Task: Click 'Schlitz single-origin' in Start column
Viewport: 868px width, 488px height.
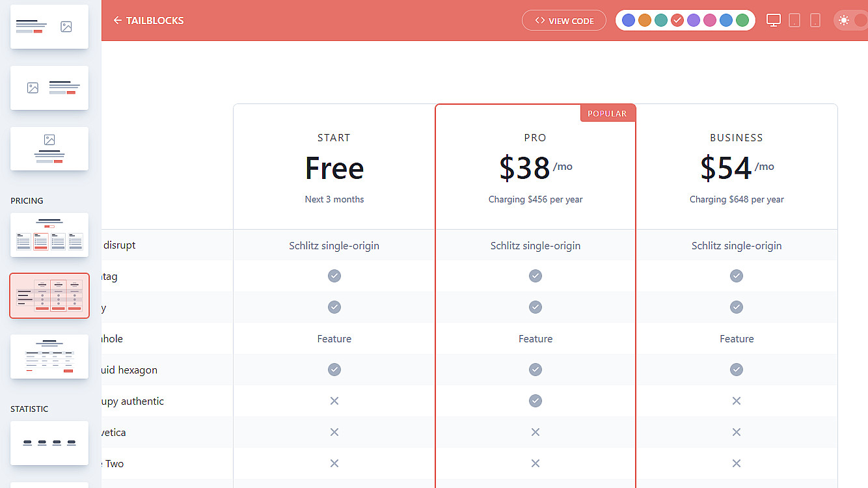Action: (334, 245)
